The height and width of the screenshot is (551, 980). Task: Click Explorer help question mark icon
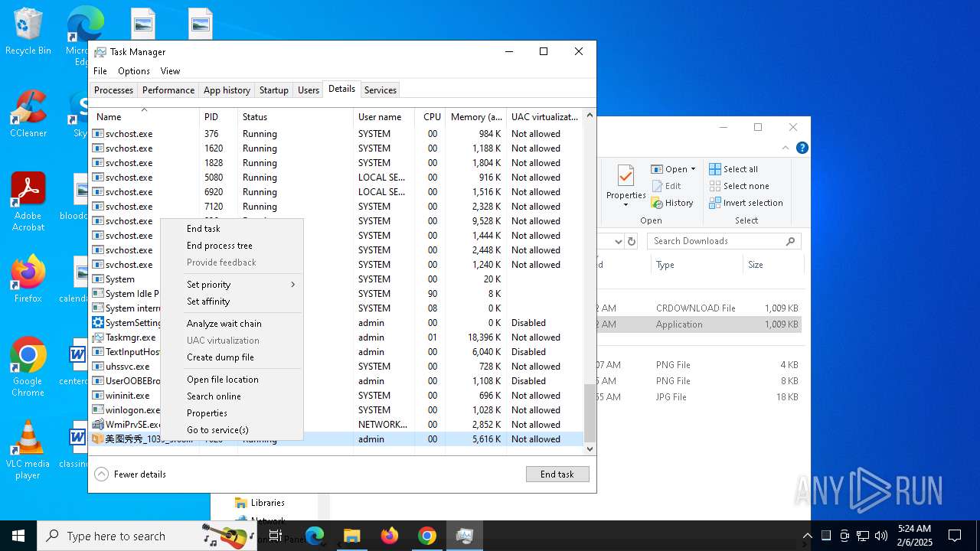tap(802, 148)
